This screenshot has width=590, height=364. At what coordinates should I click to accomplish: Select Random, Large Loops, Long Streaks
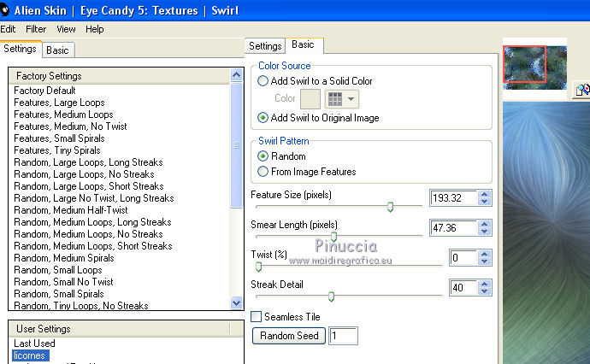tap(88, 162)
